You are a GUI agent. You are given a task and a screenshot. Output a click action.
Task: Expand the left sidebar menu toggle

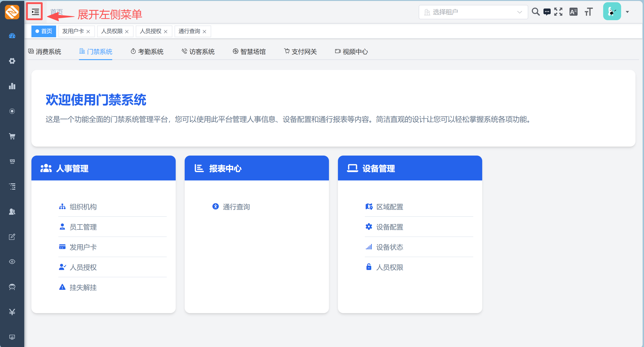coord(35,12)
